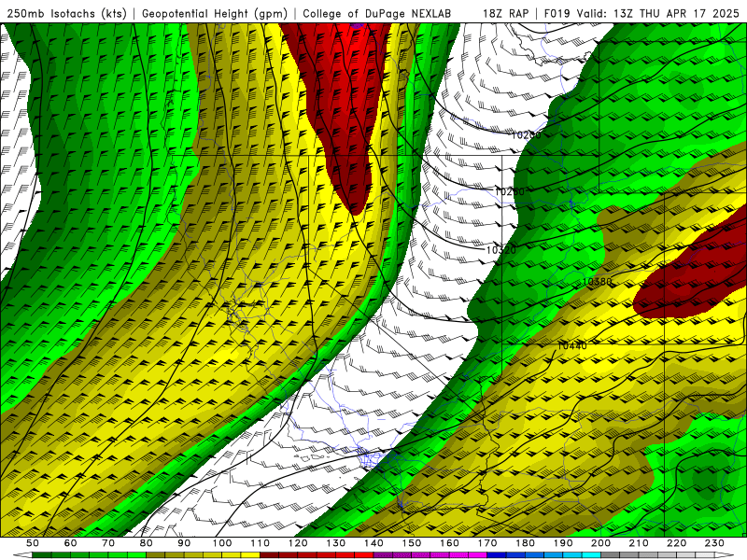The image size is (747, 560).
Task: Click the 180 knot legend value
Action: coord(526,543)
